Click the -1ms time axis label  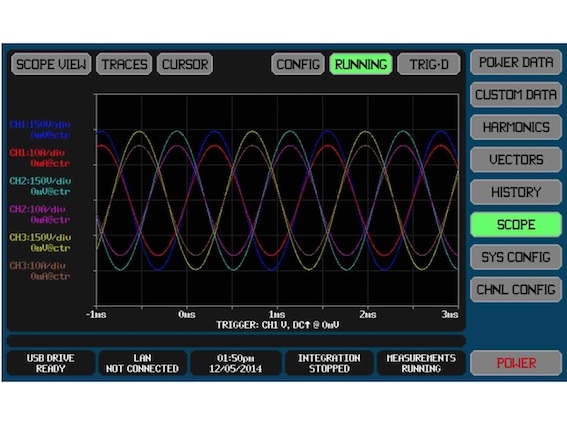[96, 314]
